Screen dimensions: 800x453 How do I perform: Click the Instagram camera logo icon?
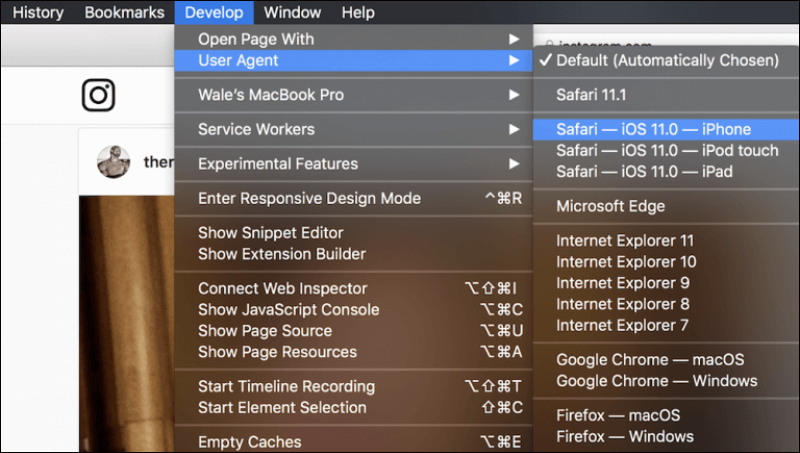point(98,96)
